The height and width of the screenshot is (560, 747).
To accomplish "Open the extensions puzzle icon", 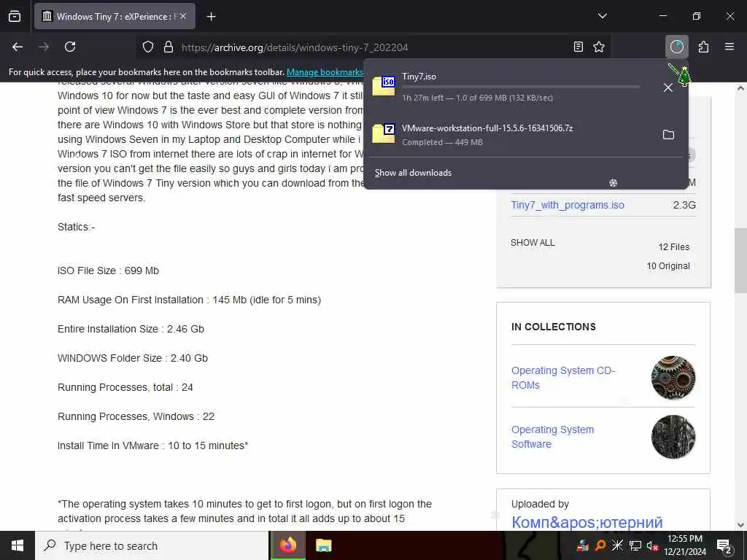I will (x=703, y=47).
